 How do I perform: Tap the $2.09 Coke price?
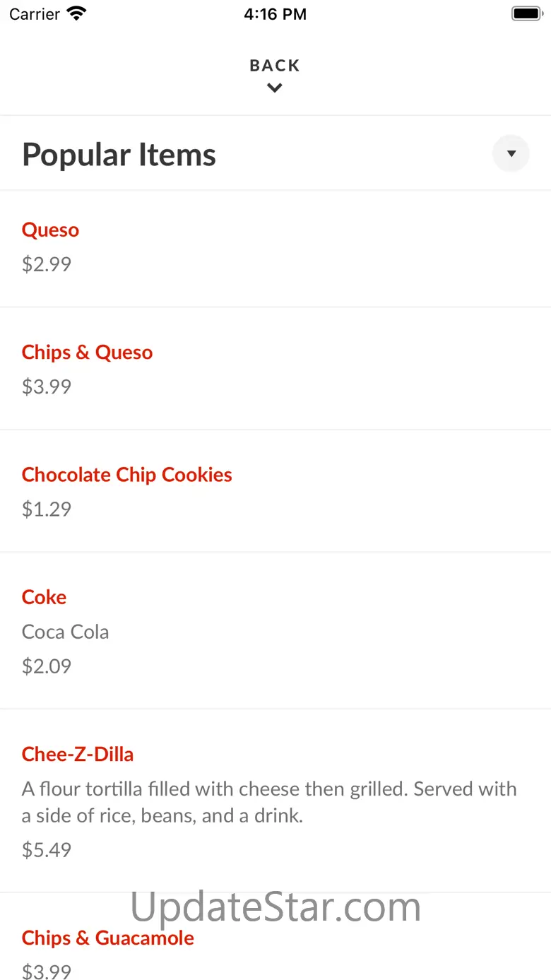[x=47, y=666]
